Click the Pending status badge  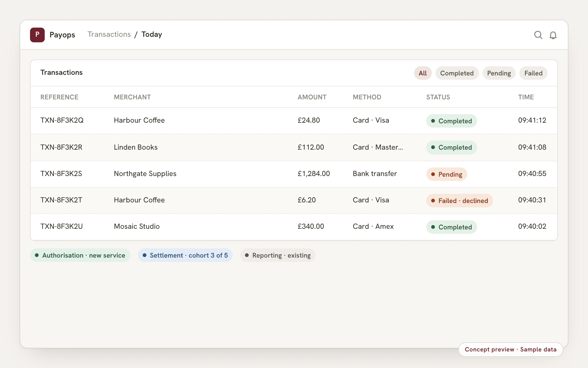point(447,174)
